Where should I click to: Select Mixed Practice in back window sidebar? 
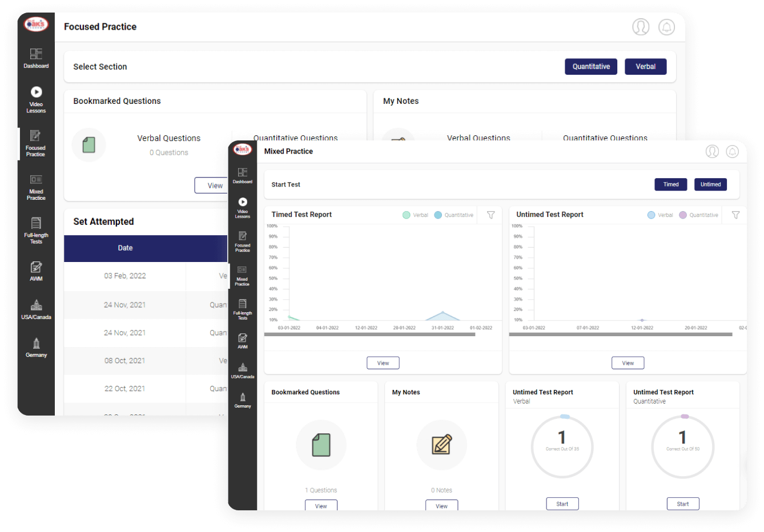36,187
